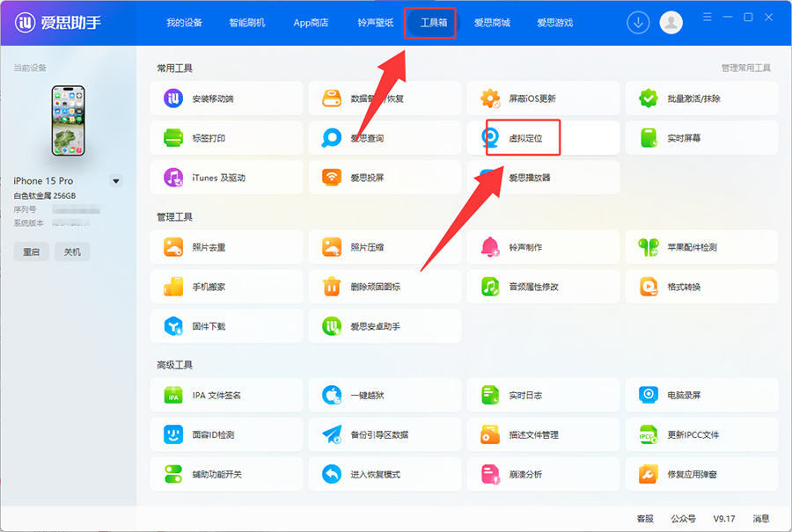Viewport: 792px width, 532px height.
Task: Click the 爱思助手 logo
Action: tap(58, 23)
